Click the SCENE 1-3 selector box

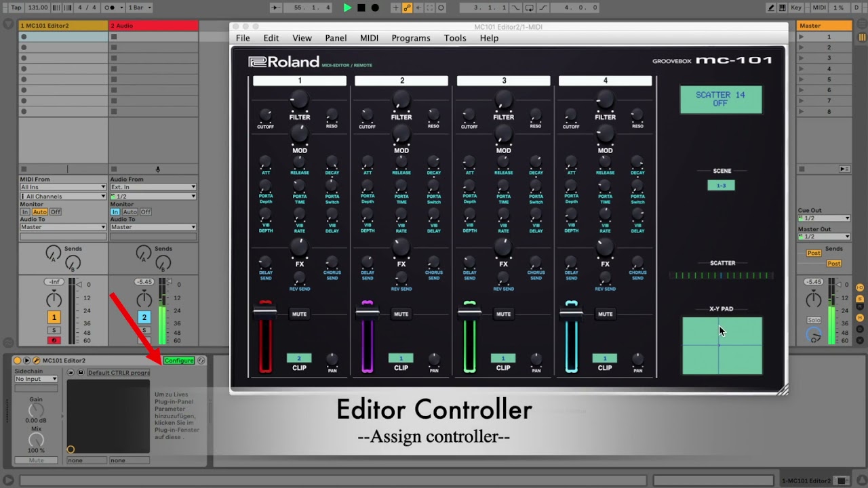pos(721,185)
